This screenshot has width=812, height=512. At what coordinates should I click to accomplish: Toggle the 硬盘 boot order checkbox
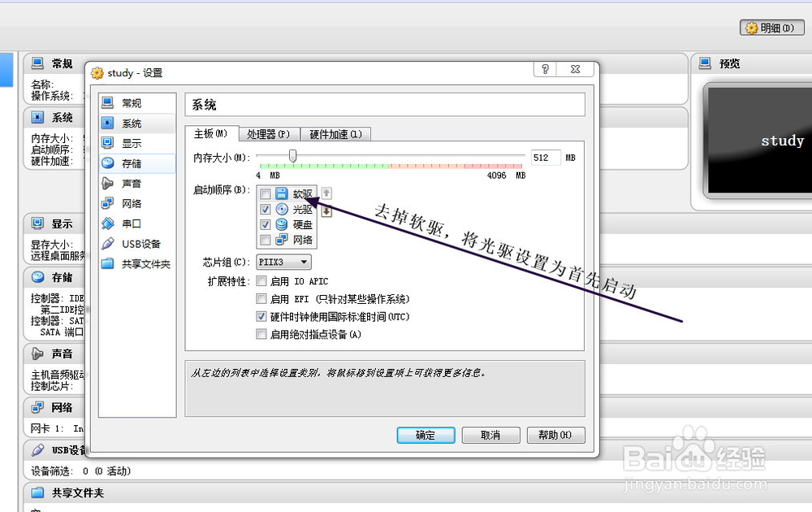(x=266, y=225)
